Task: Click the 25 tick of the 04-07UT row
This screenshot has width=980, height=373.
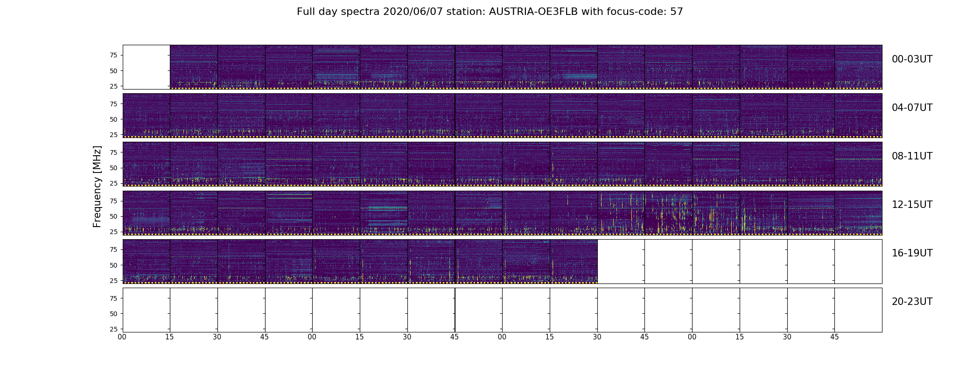Action: pyautogui.click(x=113, y=135)
